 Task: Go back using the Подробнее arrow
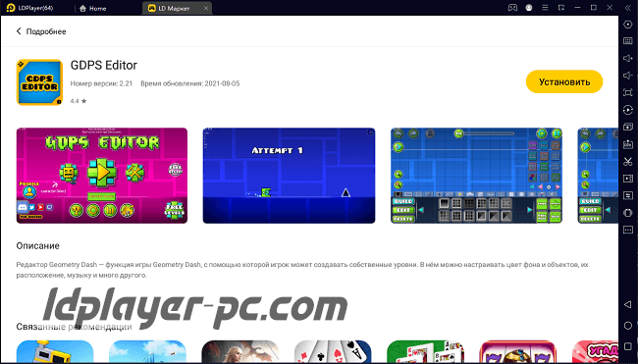[19, 31]
